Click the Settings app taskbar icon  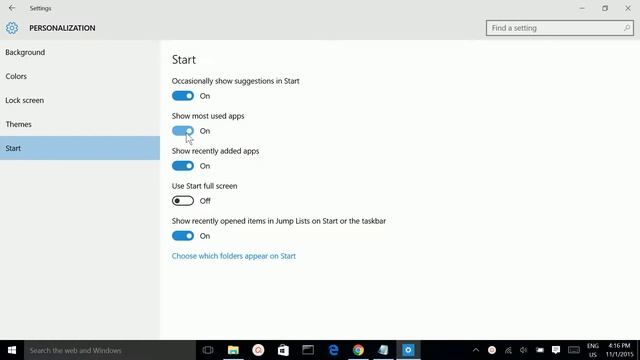pos(408,350)
